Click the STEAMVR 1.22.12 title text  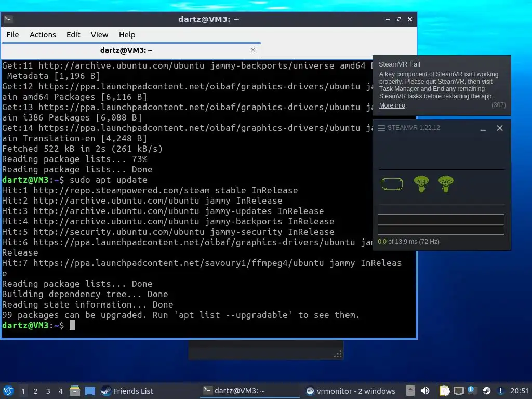click(x=414, y=128)
